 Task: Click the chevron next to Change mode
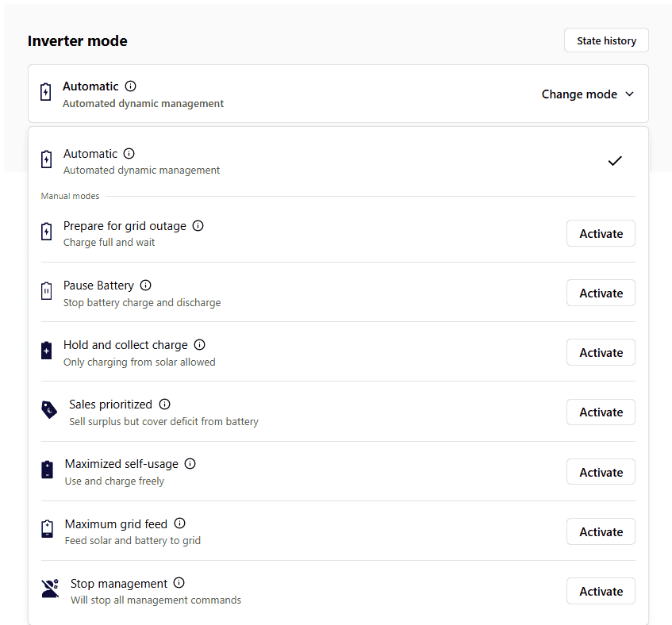coord(630,94)
